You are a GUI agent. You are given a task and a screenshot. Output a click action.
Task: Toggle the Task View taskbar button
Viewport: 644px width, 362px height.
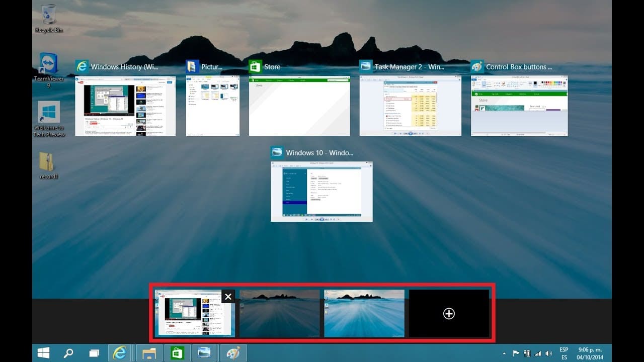[94, 353]
